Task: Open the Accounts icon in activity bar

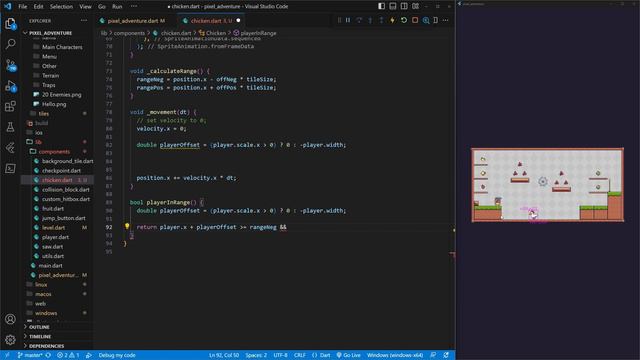Action: tap(10, 319)
